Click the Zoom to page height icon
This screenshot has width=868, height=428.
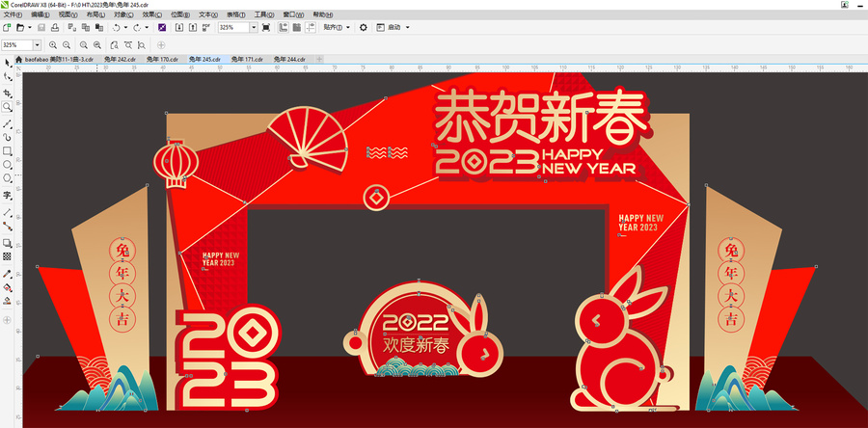click(141, 44)
